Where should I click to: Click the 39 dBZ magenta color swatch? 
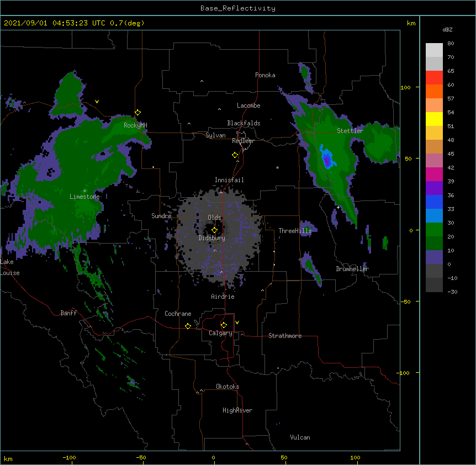pyautogui.click(x=434, y=174)
